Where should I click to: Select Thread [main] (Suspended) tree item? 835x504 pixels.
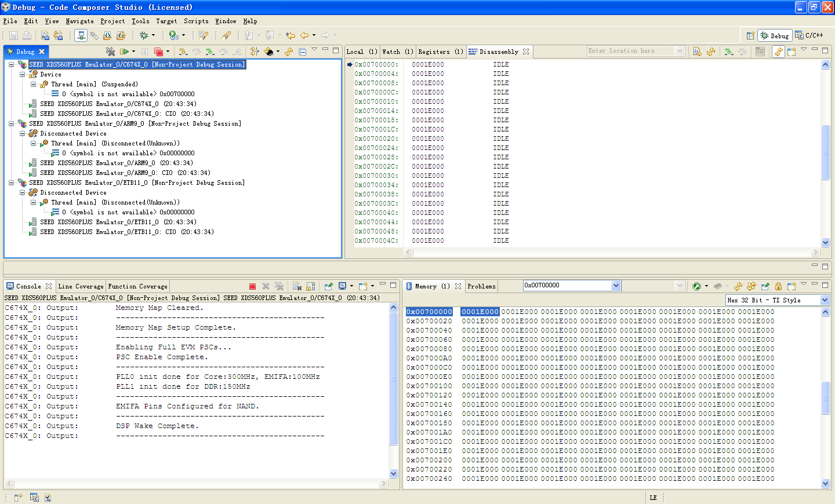click(95, 84)
